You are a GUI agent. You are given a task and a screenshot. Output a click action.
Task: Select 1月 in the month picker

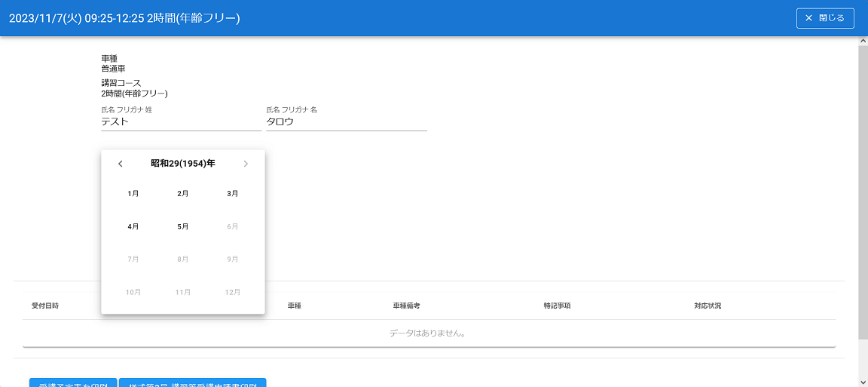(133, 194)
